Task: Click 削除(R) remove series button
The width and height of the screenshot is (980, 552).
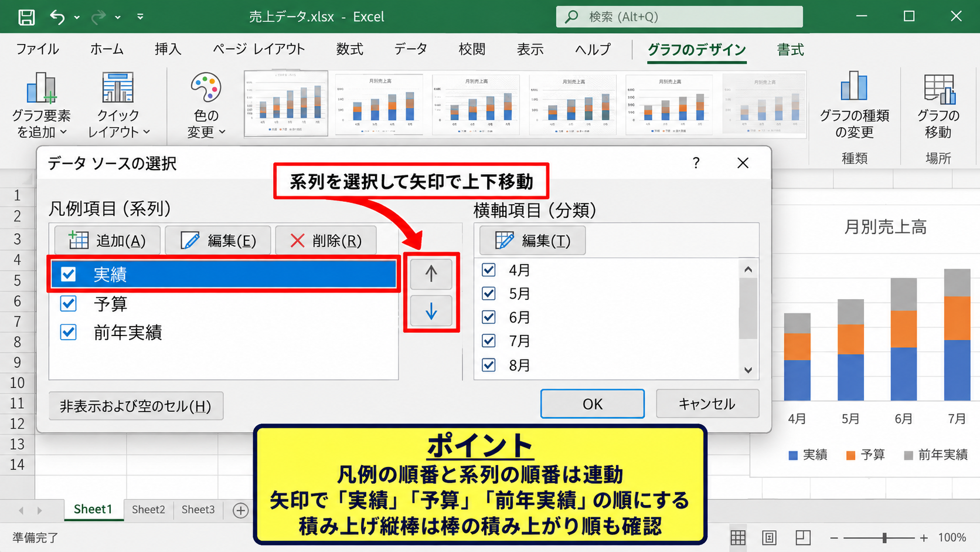Action: pos(326,241)
